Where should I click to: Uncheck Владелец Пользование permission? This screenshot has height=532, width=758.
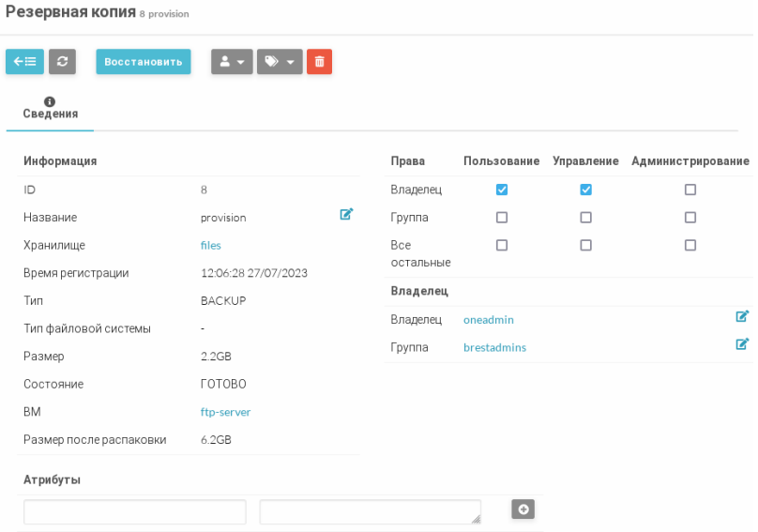tap(502, 190)
